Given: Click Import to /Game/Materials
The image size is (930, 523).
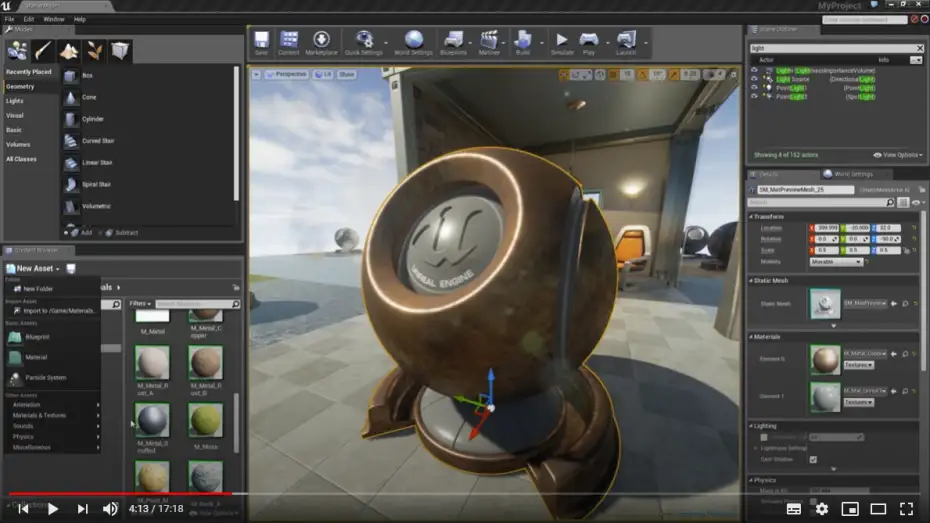Looking at the screenshot, I should pos(52,311).
